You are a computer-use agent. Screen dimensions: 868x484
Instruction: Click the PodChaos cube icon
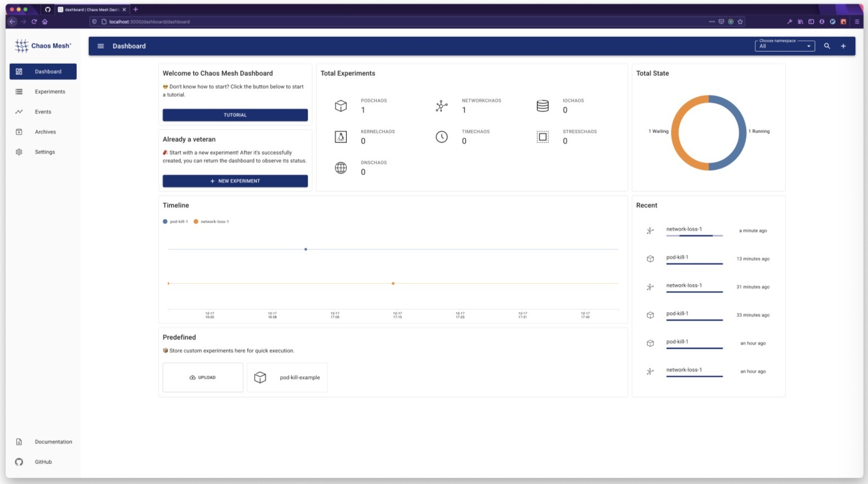tap(341, 106)
